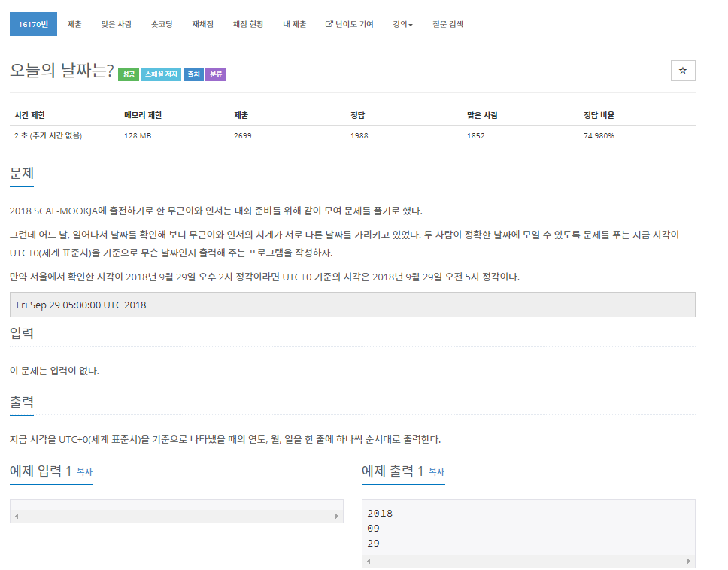The image size is (728, 570).
Task: Click the 예제 출력 1 heading
Action: click(x=393, y=471)
